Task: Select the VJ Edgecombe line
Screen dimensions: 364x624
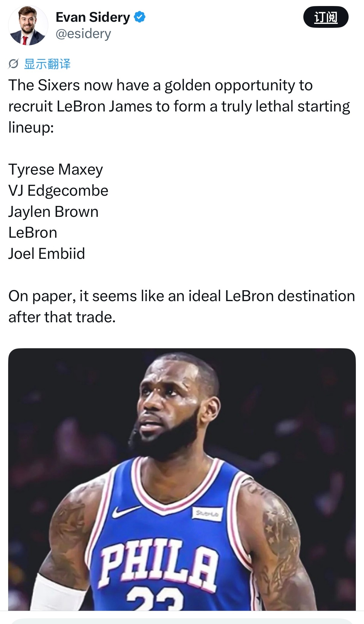Action: [58, 191]
